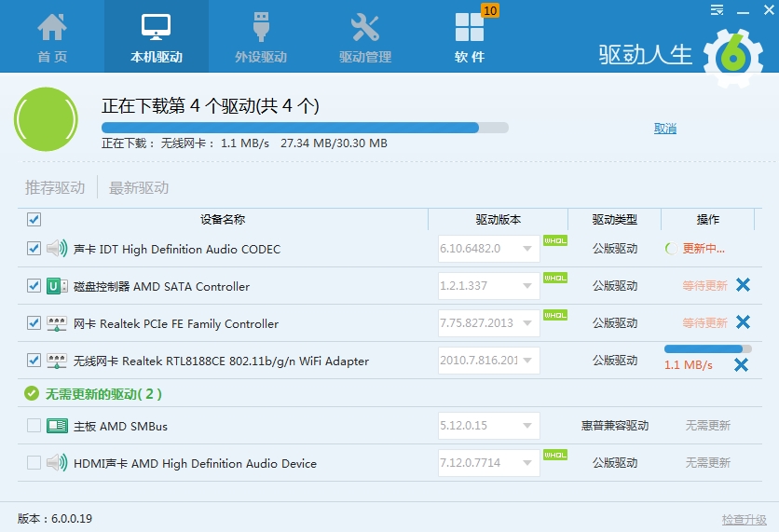Cancel wireless adapter download X icon
Screen dimensions: 779x532
point(741,364)
